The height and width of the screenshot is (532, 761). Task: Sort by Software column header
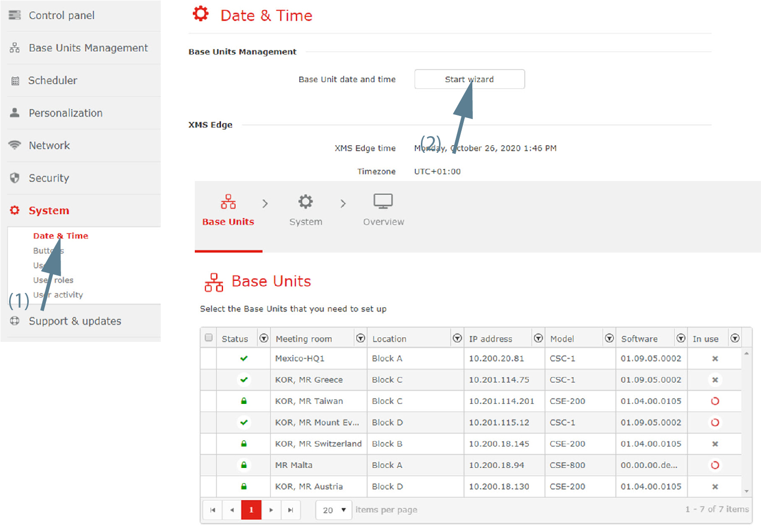point(639,339)
